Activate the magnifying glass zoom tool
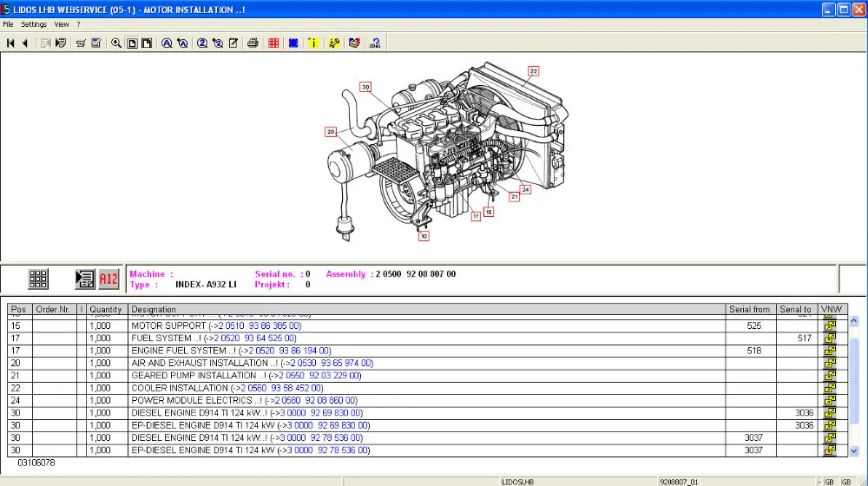Image resolution: width=868 pixels, height=486 pixels. 115,43
